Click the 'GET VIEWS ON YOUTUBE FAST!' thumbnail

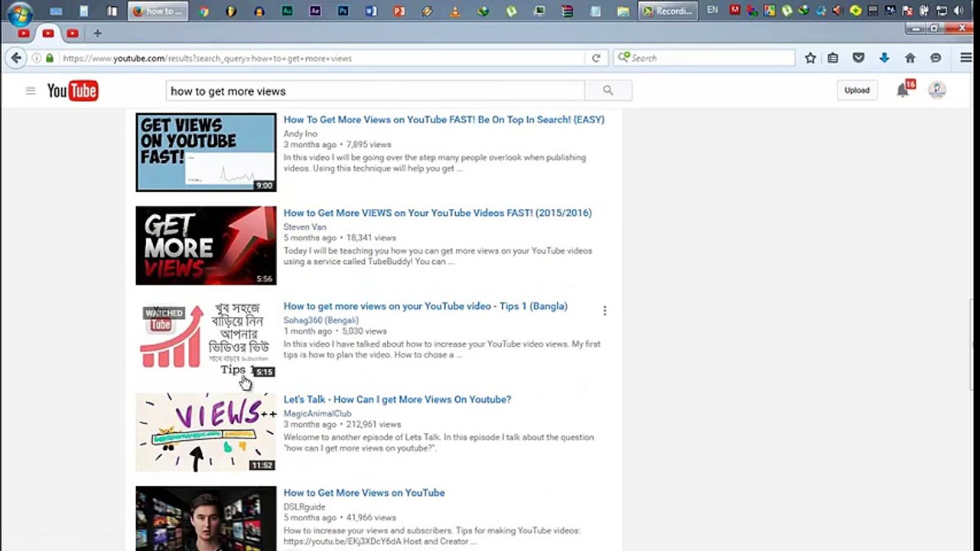click(206, 152)
